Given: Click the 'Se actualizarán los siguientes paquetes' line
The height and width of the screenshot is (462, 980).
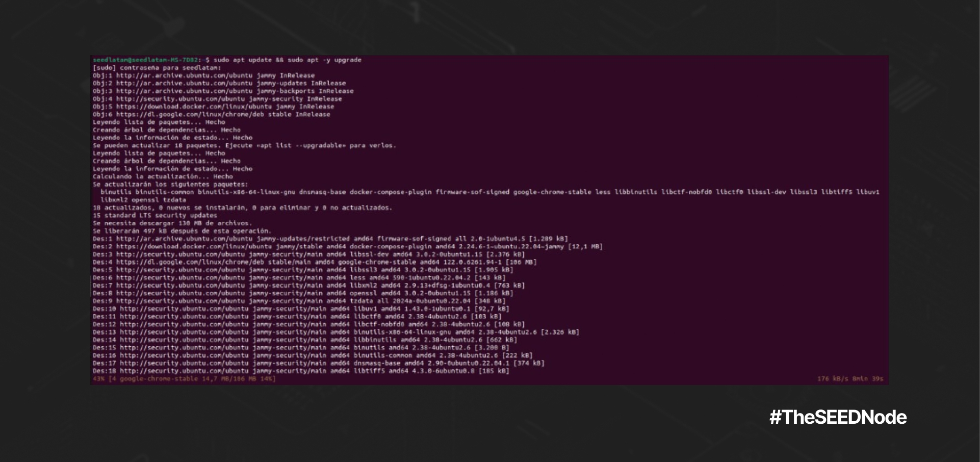Looking at the screenshot, I should point(170,184).
